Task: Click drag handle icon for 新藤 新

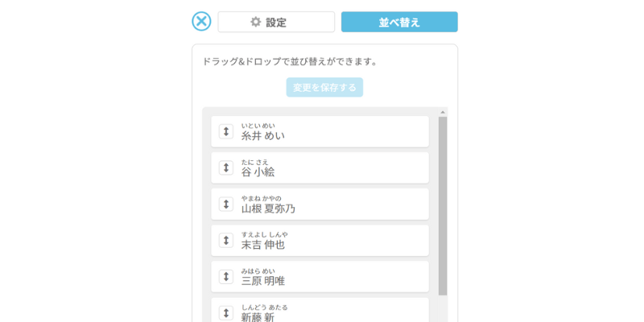Action: [226, 312]
